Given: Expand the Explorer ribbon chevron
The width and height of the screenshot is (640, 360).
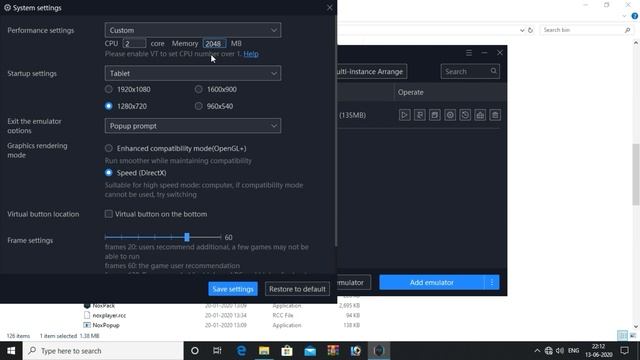Looking at the screenshot, I should pos(624,16).
